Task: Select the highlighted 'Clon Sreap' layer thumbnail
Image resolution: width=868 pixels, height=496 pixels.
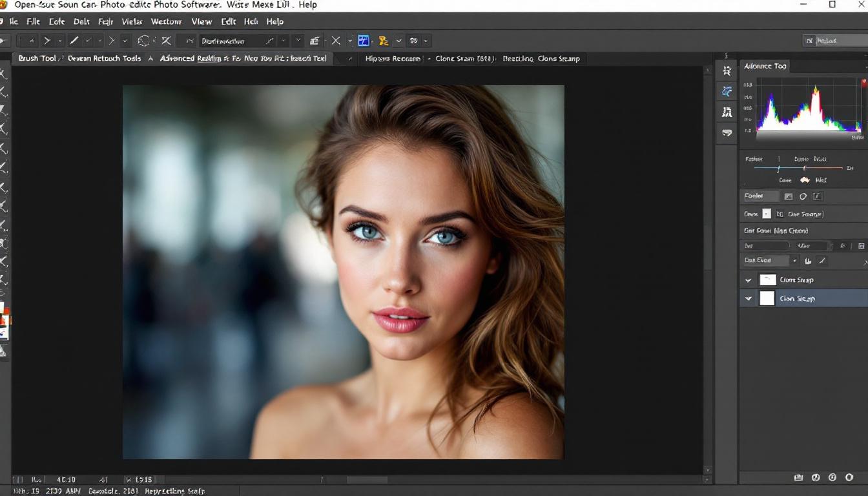Action: click(x=767, y=298)
